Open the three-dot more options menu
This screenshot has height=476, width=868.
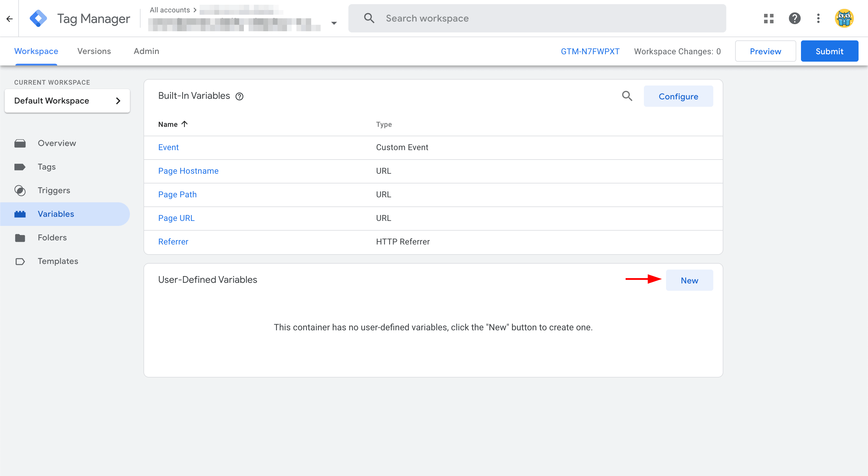[818, 19]
